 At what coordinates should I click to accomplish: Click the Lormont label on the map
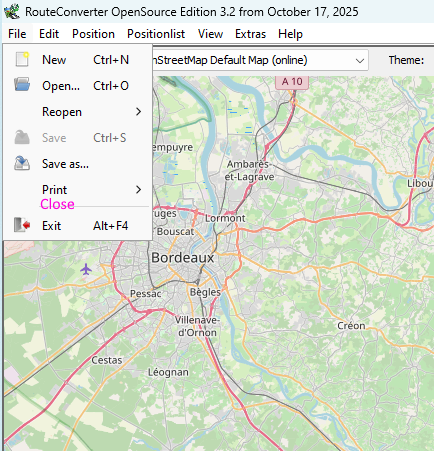click(x=225, y=218)
